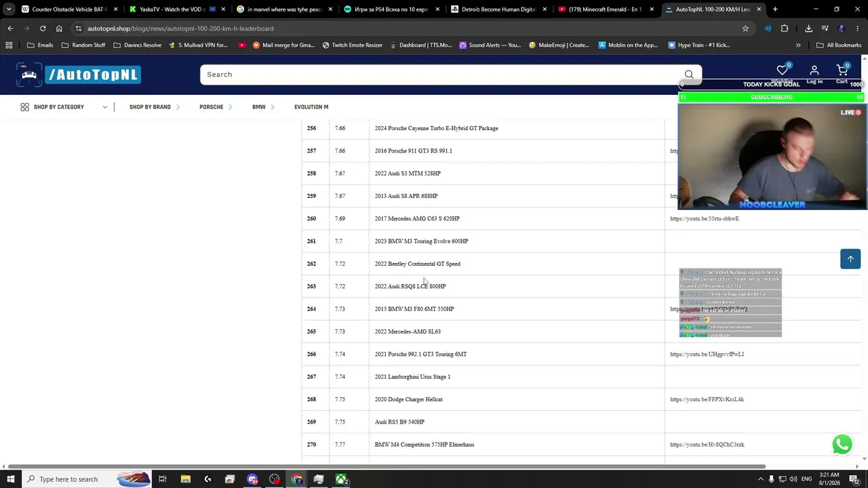Open the browser extensions puzzle icon
This screenshot has height=488, width=868.
click(785, 28)
